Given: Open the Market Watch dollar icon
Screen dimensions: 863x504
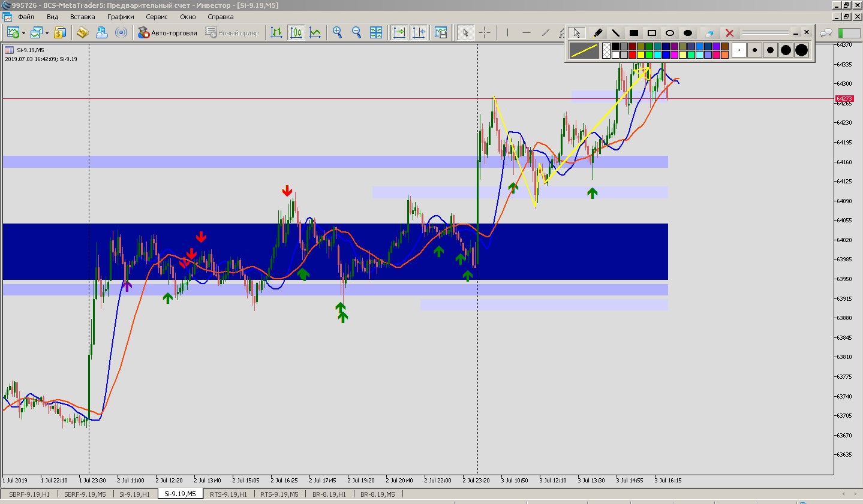Looking at the screenshot, I should 60,33.
